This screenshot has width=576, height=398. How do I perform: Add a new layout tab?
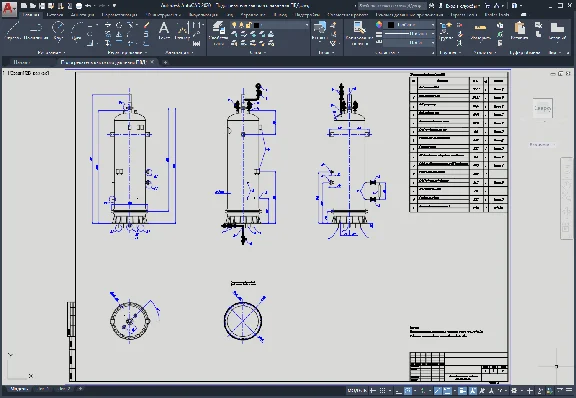click(80, 389)
